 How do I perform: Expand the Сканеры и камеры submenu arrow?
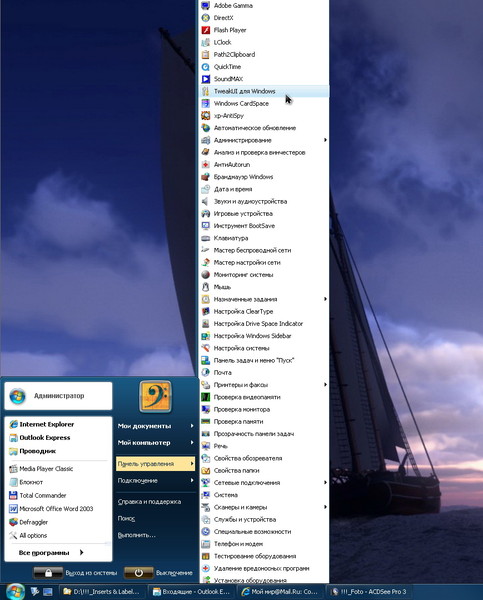pyautogui.click(x=325, y=507)
